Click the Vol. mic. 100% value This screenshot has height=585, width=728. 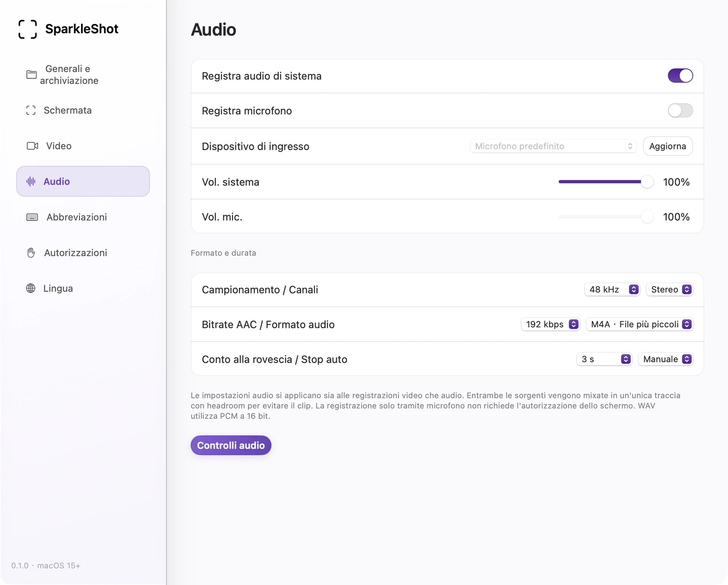tap(676, 217)
